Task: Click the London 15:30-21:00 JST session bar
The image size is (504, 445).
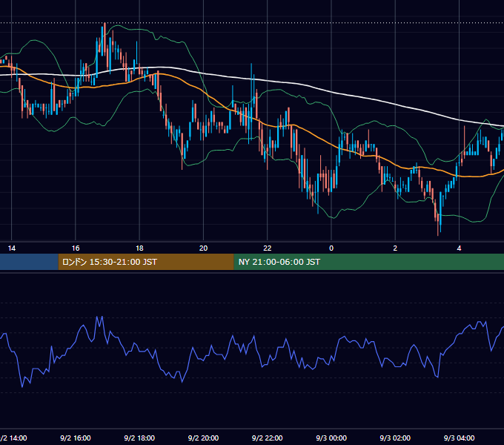Action: (146, 262)
